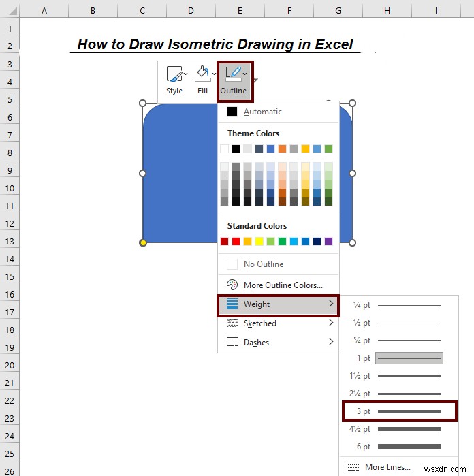Open the Dashes submenu
474x476 pixels.
pos(278,343)
